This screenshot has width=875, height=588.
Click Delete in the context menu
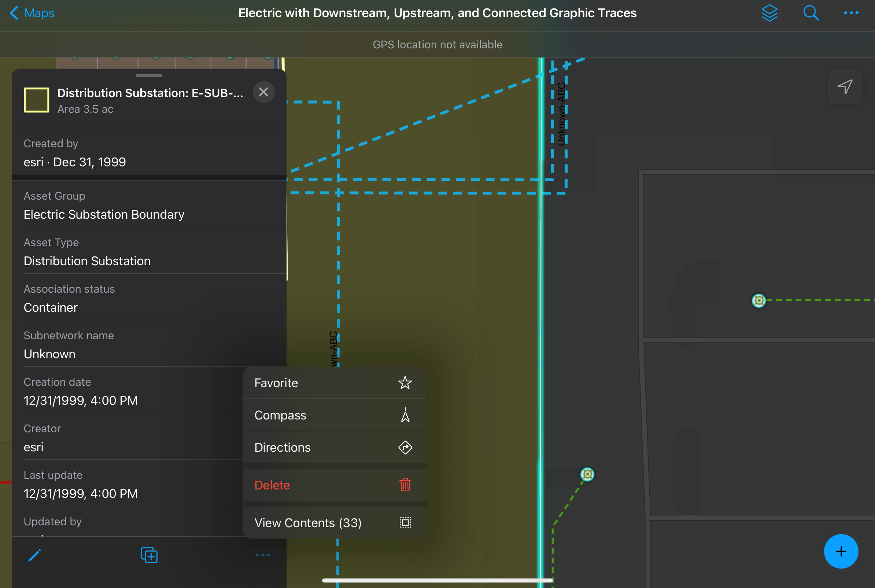point(272,485)
